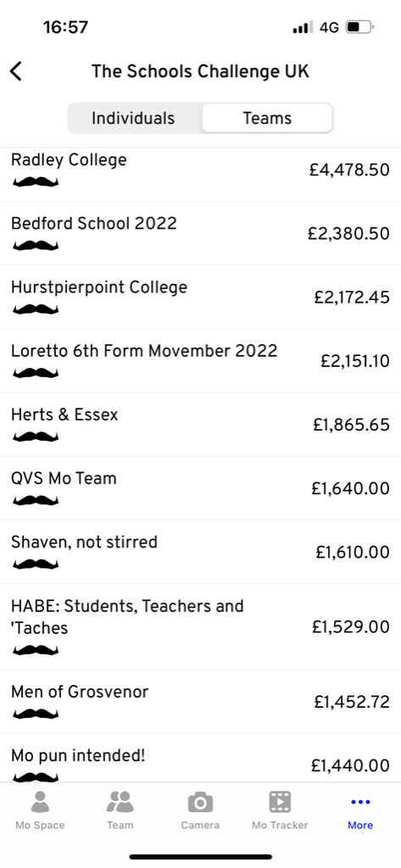Open Hurstpierpoint College team entry
The width and height of the screenshot is (401, 868).
pyautogui.click(x=200, y=297)
